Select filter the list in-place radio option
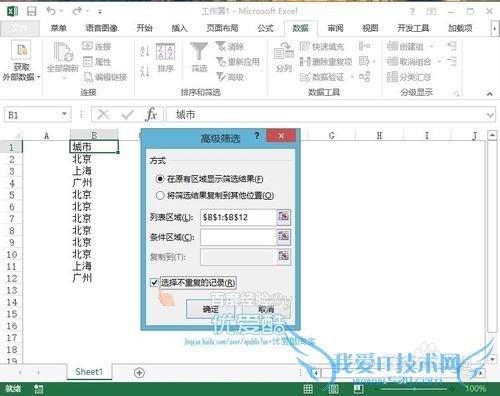500x396 pixels. point(160,179)
